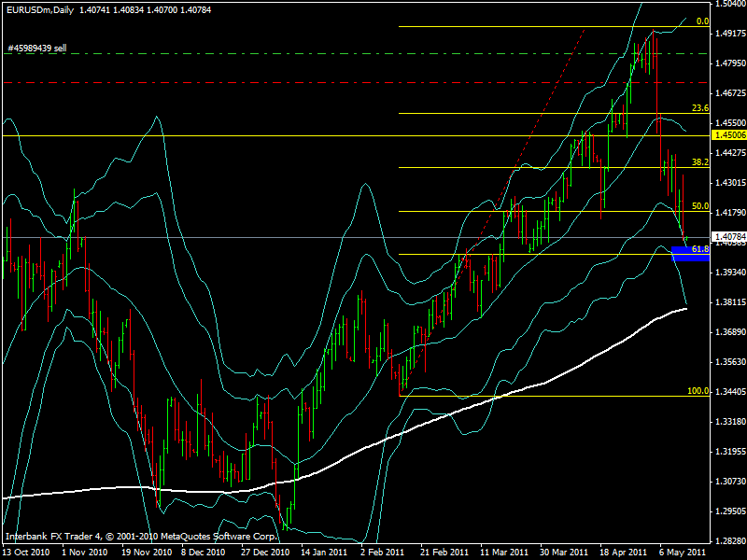Click the "27 Dec 2010" date label
The height and width of the screenshot is (560, 747).
click(260, 552)
